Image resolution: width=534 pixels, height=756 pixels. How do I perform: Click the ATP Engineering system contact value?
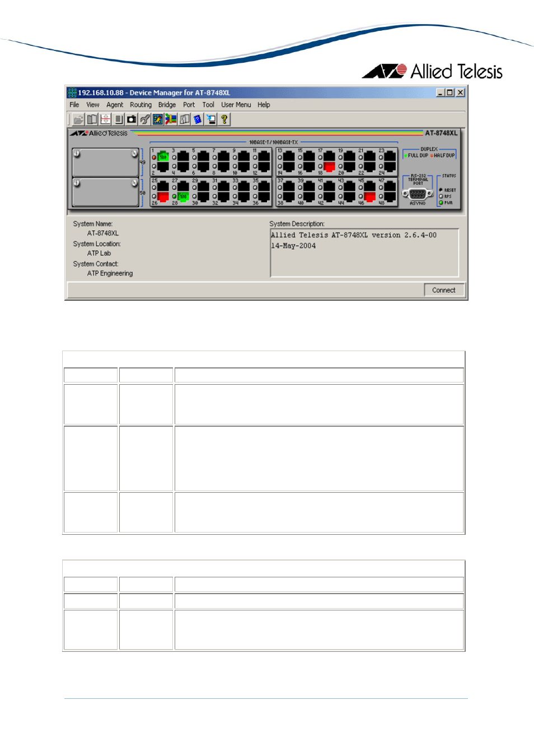point(110,274)
